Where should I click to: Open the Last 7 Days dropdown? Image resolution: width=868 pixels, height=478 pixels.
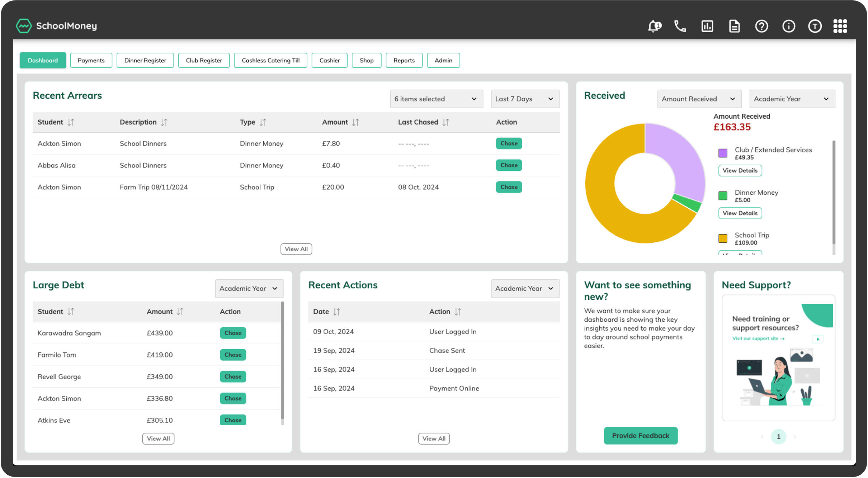pos(525,99)
